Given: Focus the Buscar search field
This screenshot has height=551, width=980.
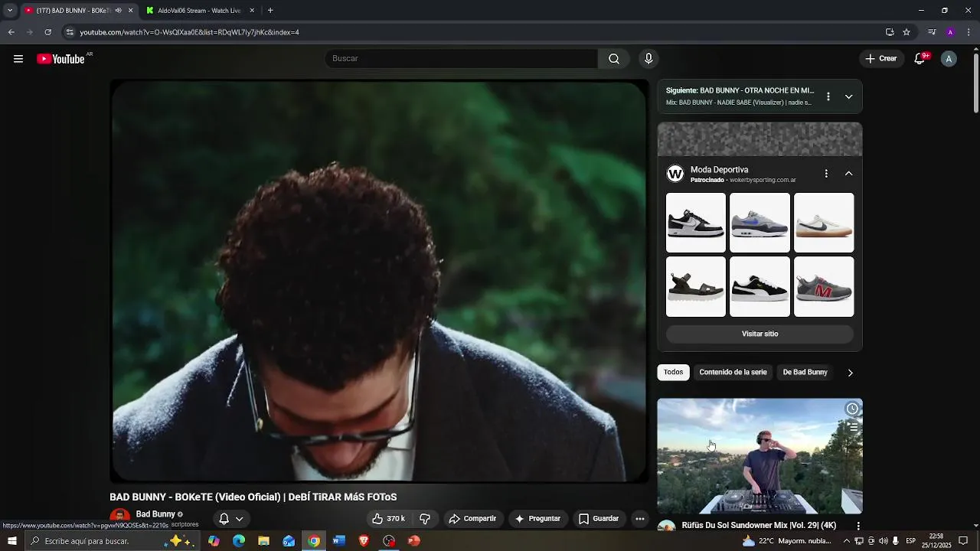Looking at the screenshot, I should pyautogui.click(x=461, y=59).
